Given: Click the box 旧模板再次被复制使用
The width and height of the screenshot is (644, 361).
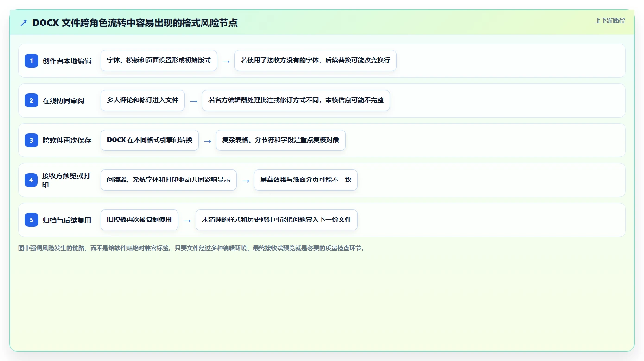Looking at the screenshot, I should pos(139,220).
